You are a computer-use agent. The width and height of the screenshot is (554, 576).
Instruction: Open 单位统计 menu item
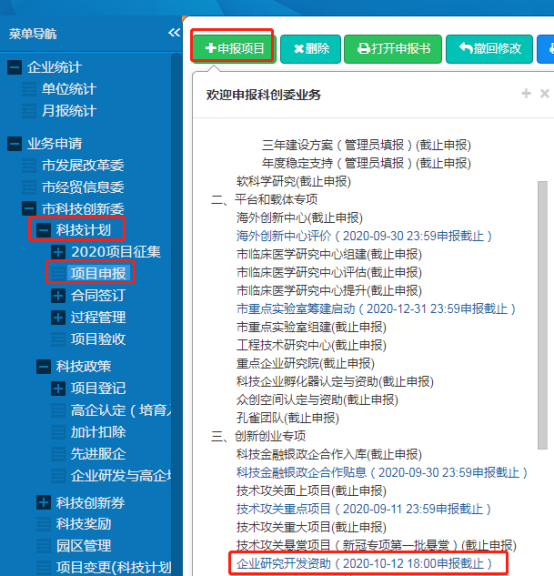69,89
